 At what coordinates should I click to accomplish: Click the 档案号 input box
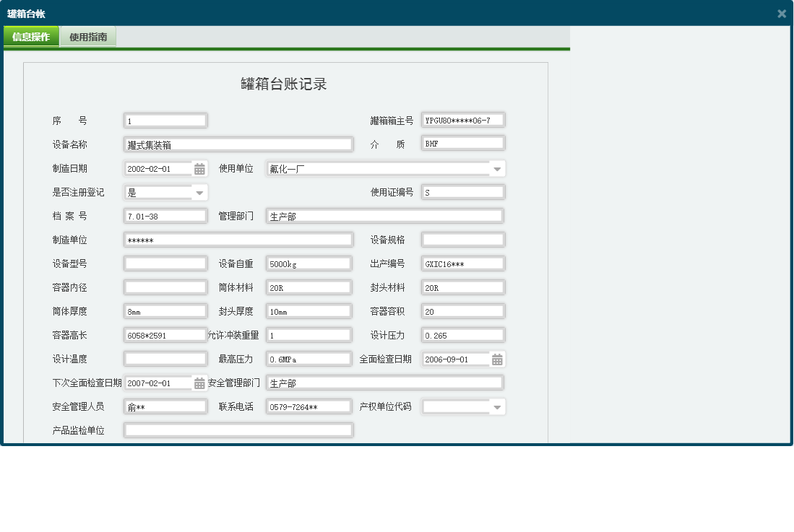click(x=165, y=215)
